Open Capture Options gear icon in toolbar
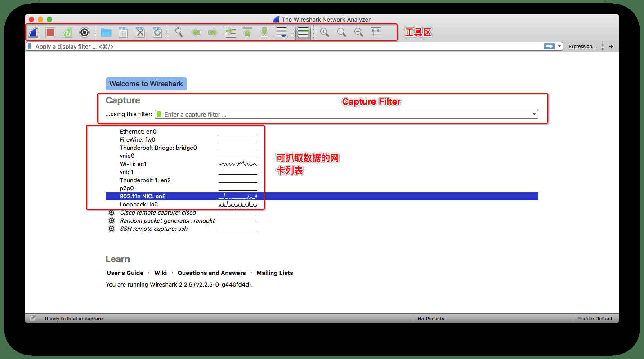 point(85,32)
